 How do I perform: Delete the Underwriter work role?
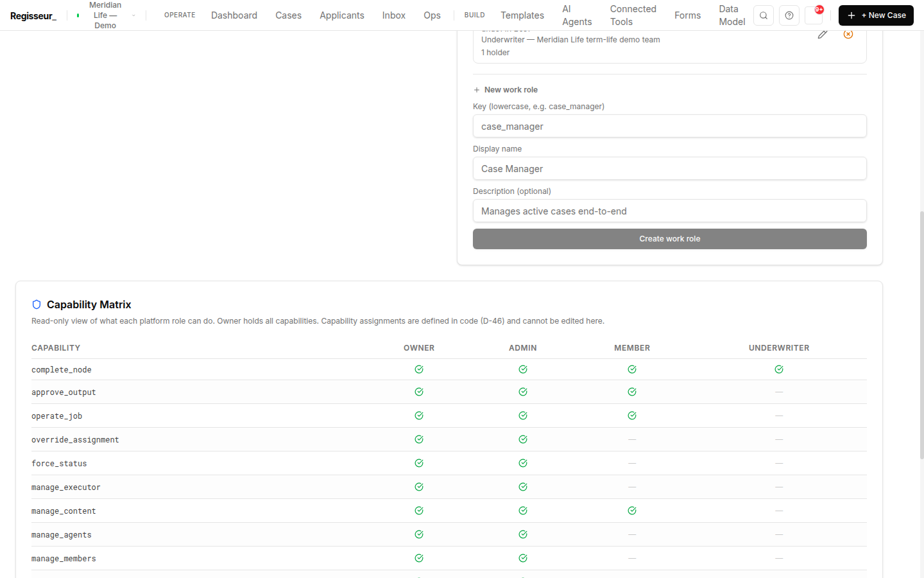(x=848, y=34)
